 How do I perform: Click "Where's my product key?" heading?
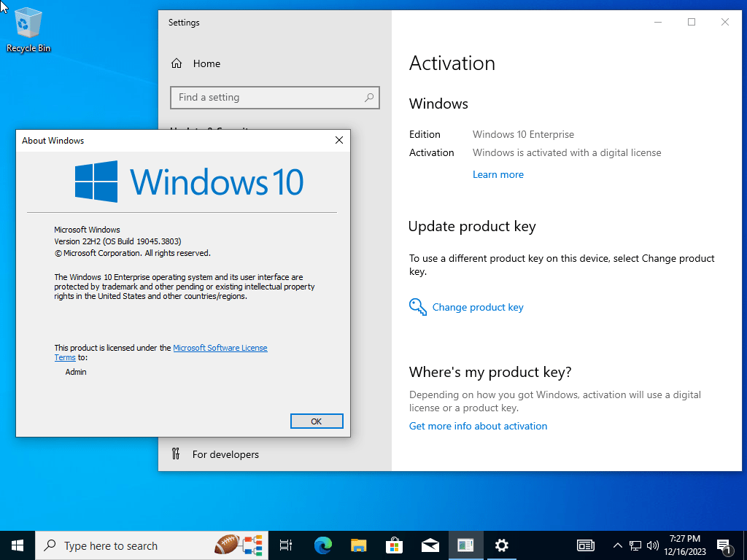pos(490,372)
